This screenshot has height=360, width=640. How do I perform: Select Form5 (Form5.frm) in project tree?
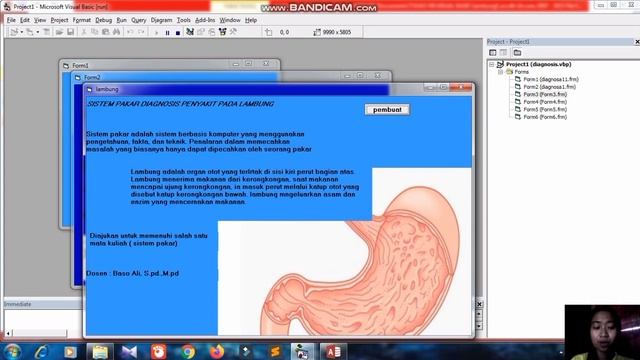(545, 109)
